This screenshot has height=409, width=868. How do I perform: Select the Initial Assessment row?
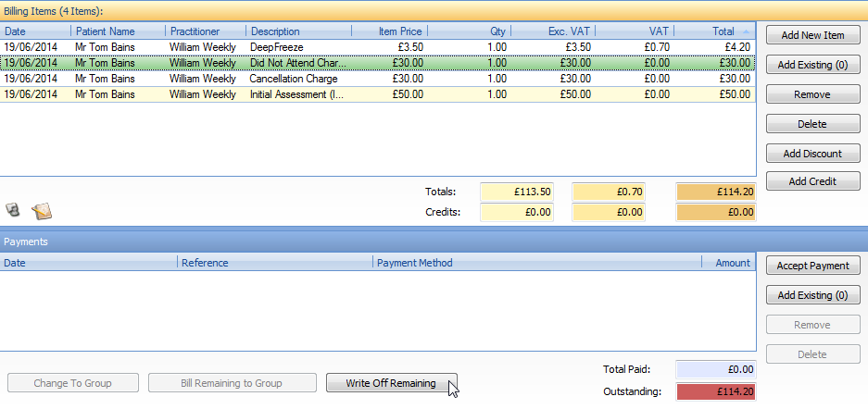coord(378,94)
